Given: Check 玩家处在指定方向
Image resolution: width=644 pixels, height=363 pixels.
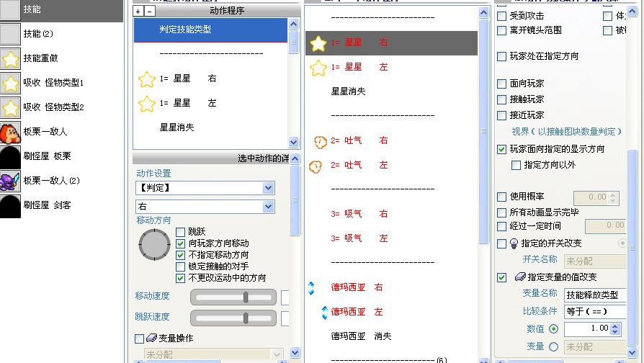Looking at the screenshot, I should [501, 56].
